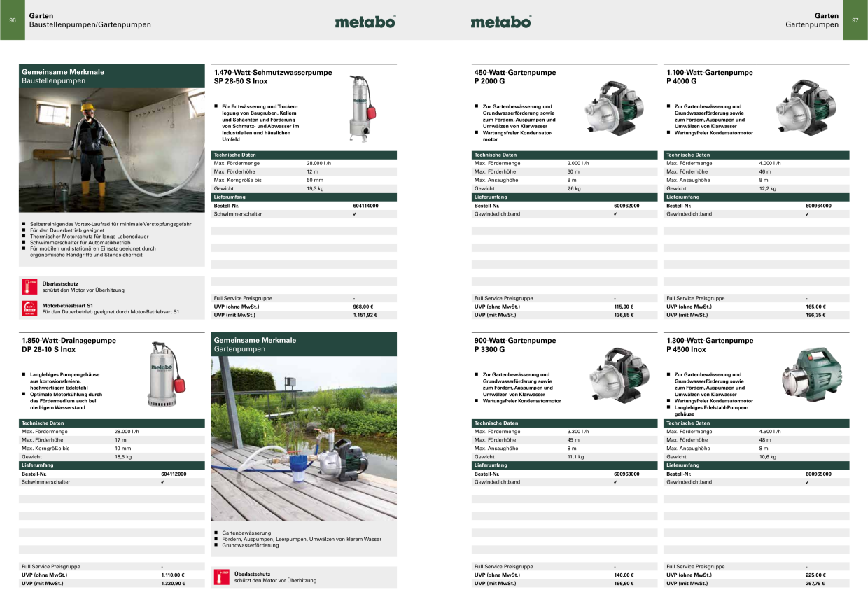The width and height of the screenshot is (868, 613).
Task: Click order number 600964000
Action: pos(818,206)
